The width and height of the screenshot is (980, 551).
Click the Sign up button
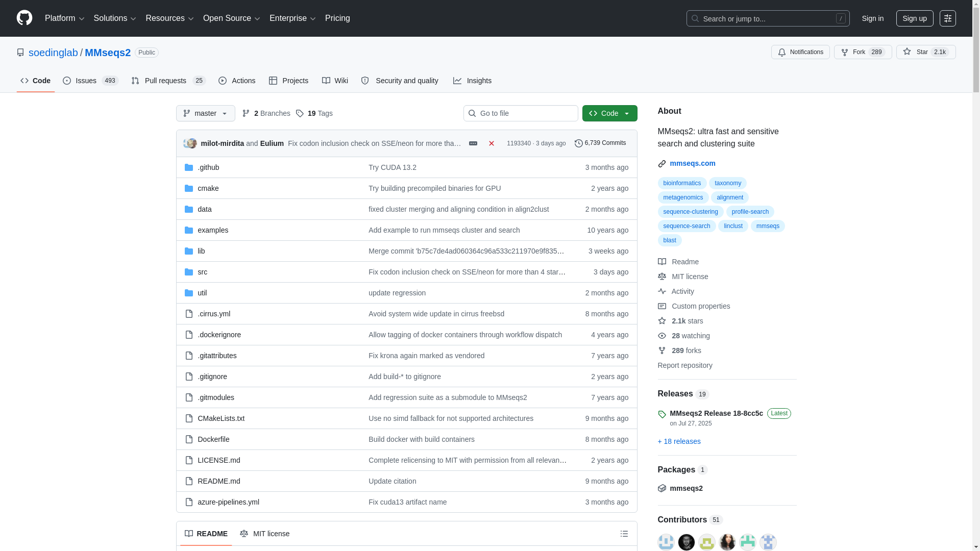point(915,18)
